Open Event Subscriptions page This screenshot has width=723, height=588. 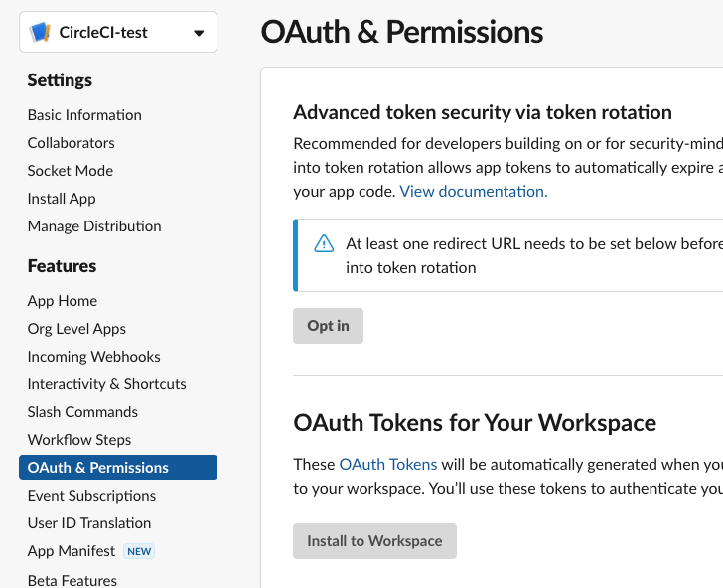pos(91,496)
